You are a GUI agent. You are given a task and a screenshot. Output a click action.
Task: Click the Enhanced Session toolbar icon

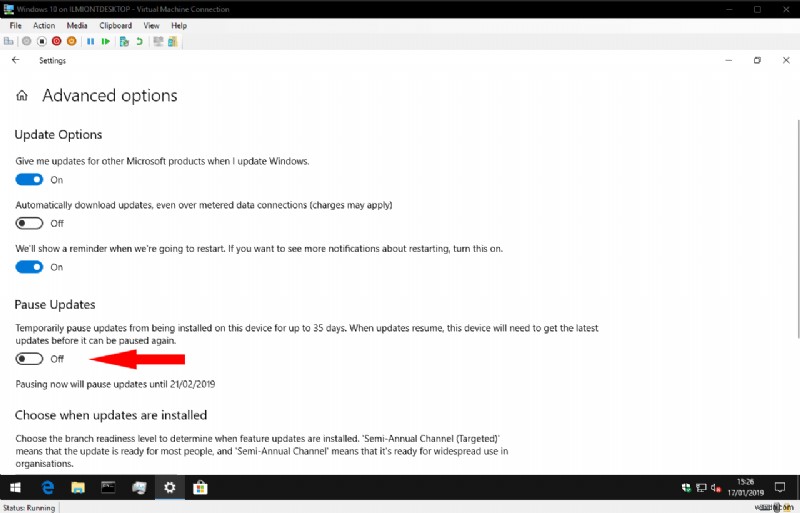click(158, 41)
